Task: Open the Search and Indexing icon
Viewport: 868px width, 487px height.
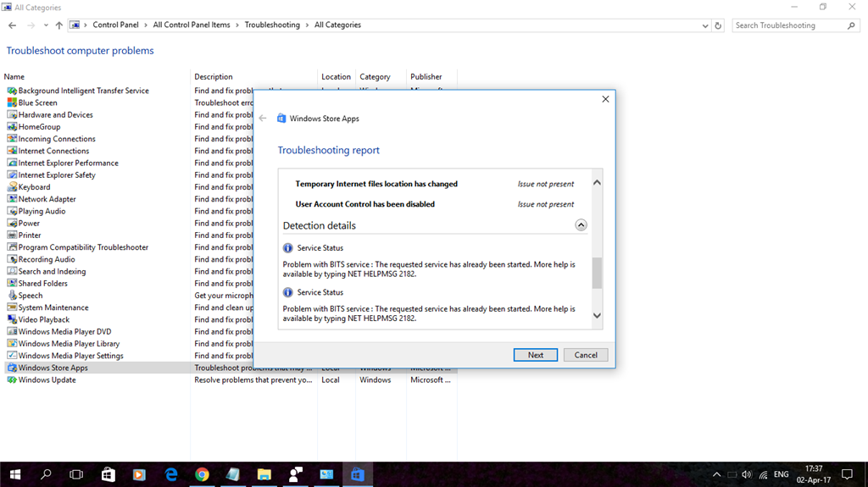Action: click(x=12, y=272)
